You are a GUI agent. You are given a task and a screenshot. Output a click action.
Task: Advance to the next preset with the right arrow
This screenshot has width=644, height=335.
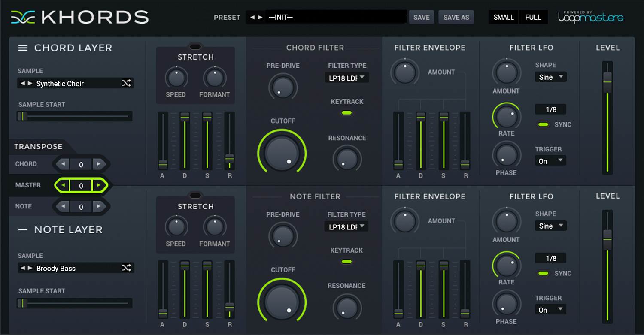pyautogui.click(x=260, y=17)
